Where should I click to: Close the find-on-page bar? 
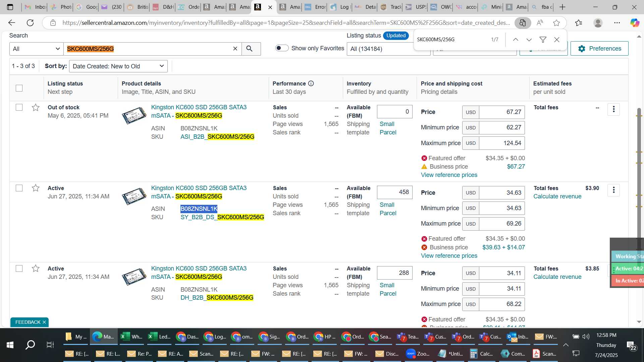point(557,40)
